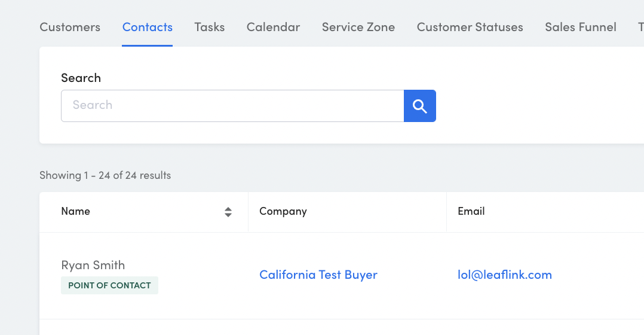Viewport: 644px width, 335px height.
Task: Click the Showing 1 - 24 results text
Action: coord(105,175)
